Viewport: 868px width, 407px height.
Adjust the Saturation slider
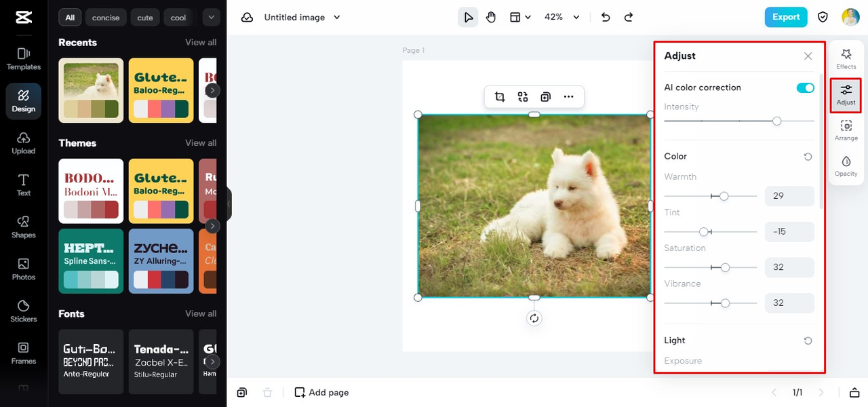coord(711,267)
